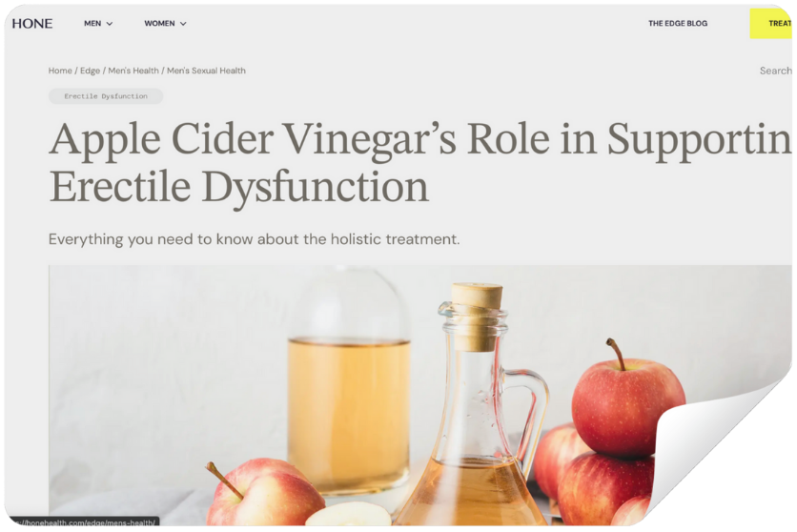Click the apple cider vinegar hero image
Screen dimensions: 797x532
coord(419,395)
